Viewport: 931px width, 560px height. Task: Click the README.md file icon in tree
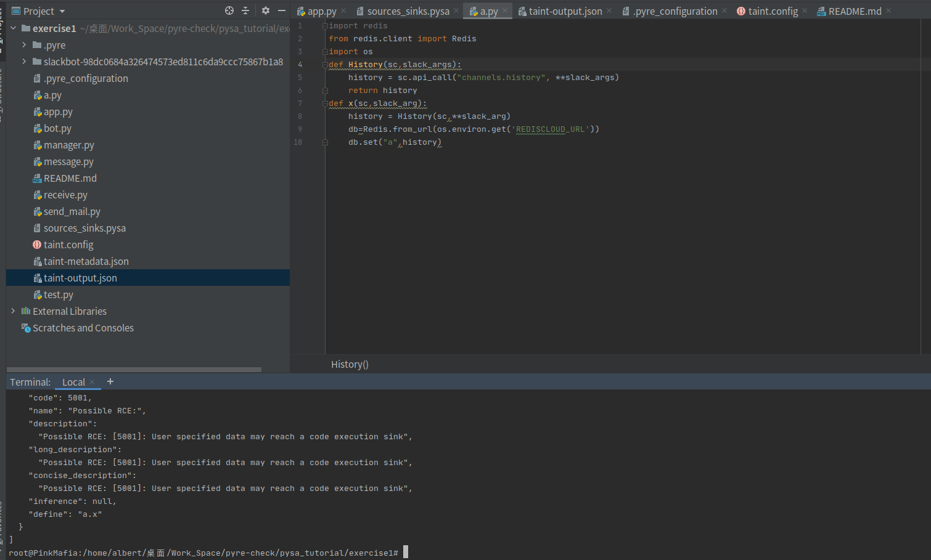pyautogui.click(x=36, y=178)
